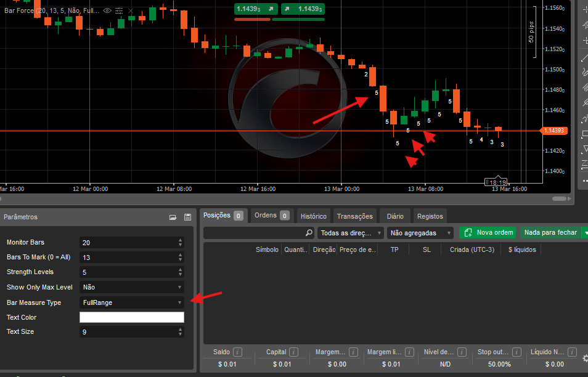The image size is (588, 377).
Task: Click the search magnifier icon in positions filter
Action: [309, 233]
